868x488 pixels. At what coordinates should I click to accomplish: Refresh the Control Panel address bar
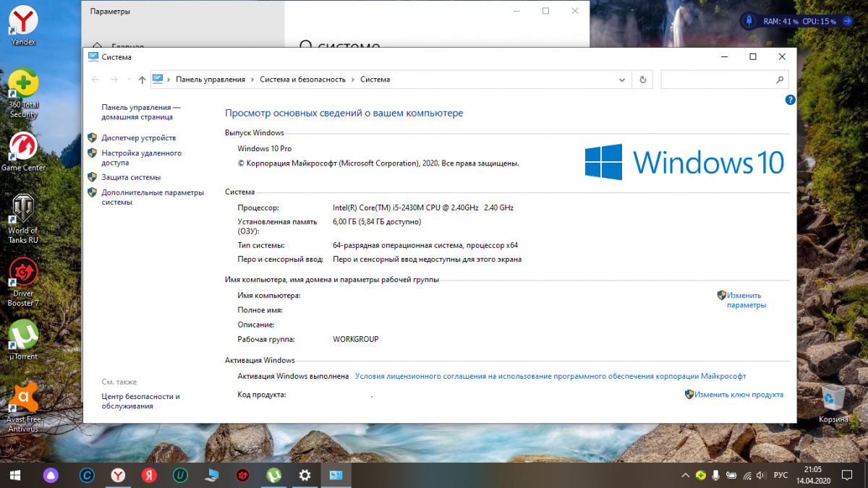(643, 80)
